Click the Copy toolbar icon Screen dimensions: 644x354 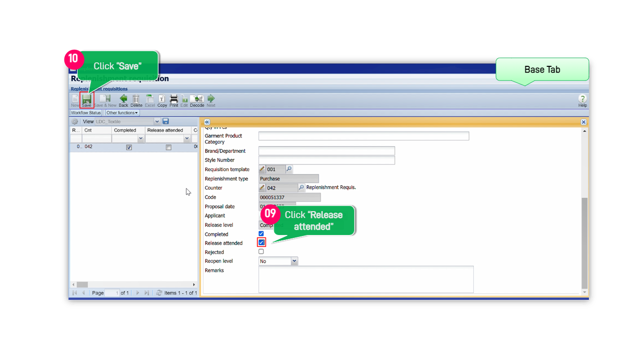tap(162, 98)
